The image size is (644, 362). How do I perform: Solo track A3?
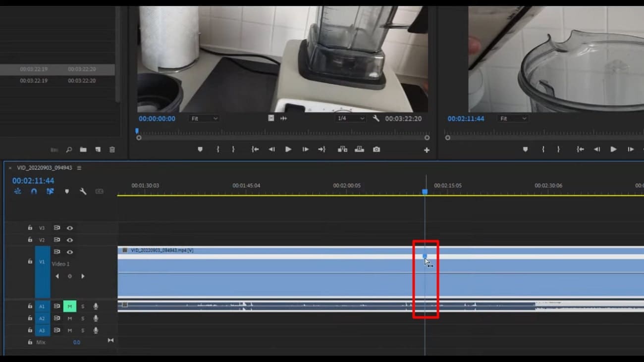pyautogui.click(x=83, y=330)
